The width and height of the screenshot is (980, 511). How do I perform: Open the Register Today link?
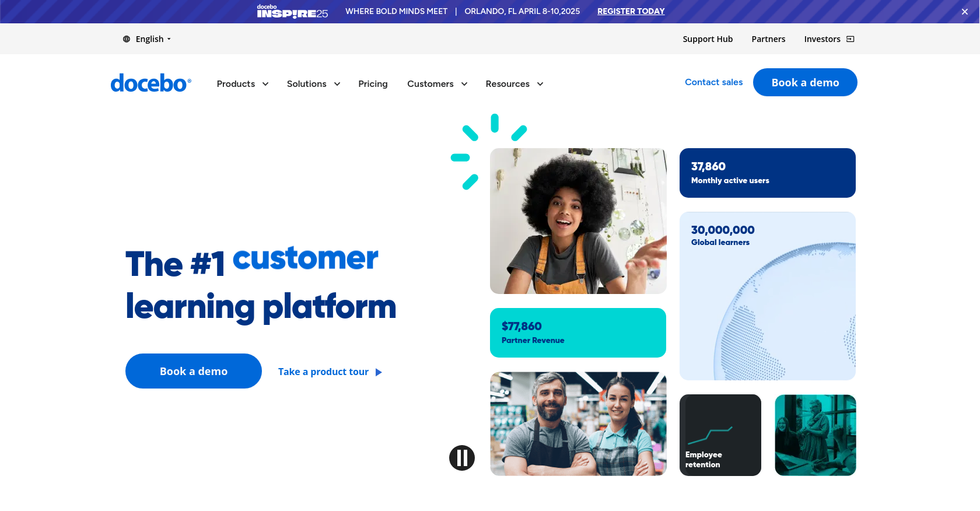[x=631, y=11]
